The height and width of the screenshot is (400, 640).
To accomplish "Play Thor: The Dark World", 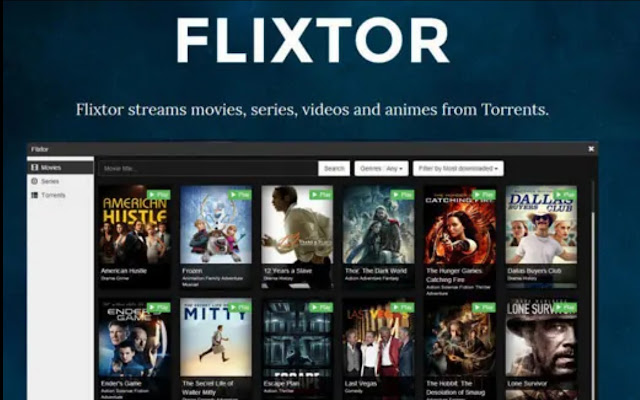I will point(402,195).
